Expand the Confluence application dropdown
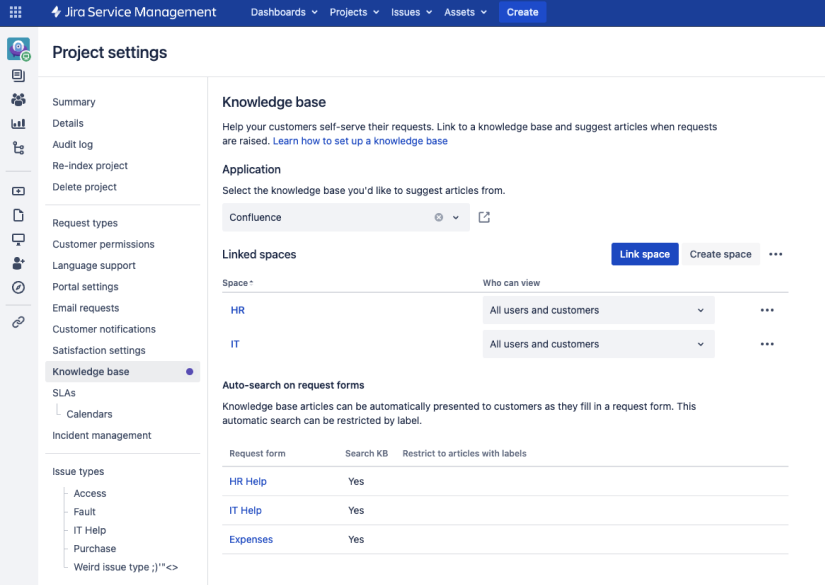The image size is (825, 585). pos(456,217)
